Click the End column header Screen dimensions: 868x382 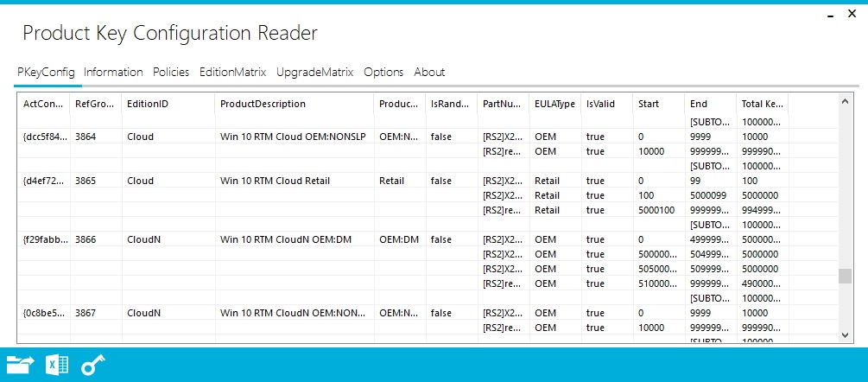point(711,104)
